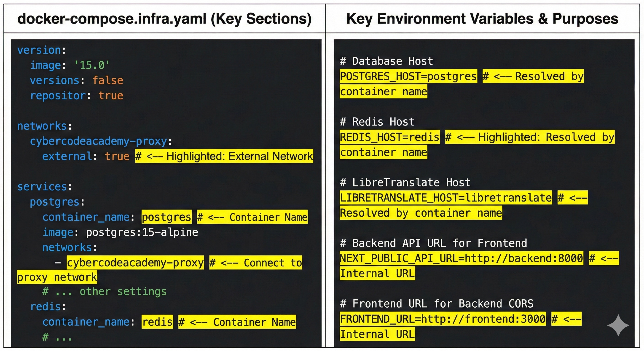Select the "# Backend API URL for Frontend" comment
The image size is (644, 351).
tap(433, 243)
